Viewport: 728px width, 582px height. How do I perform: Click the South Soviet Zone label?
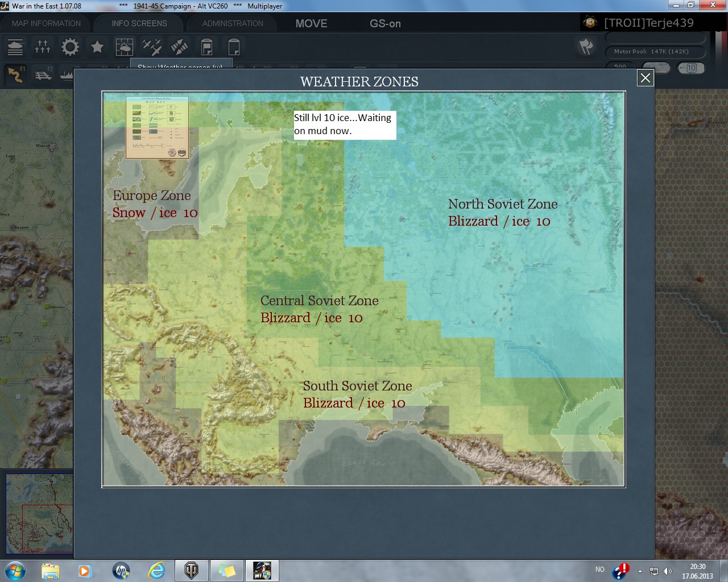point(357,386)
